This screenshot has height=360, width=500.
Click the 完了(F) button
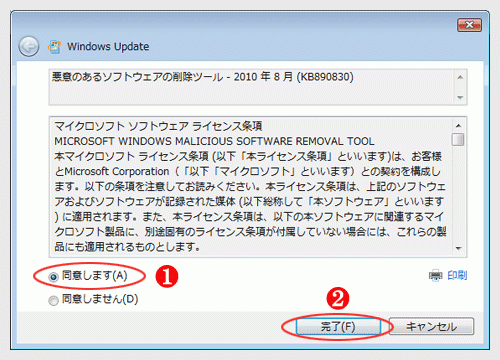pos(338,326)
